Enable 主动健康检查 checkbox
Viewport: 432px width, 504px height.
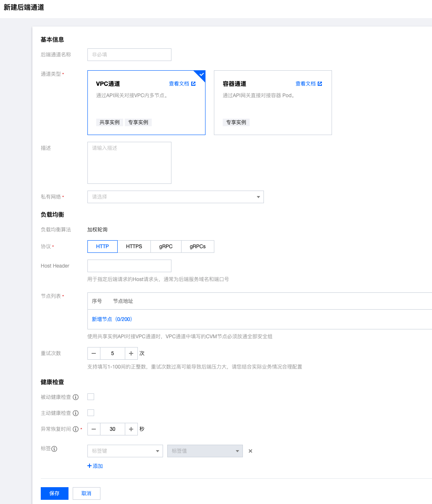click(x=91, y=413)
